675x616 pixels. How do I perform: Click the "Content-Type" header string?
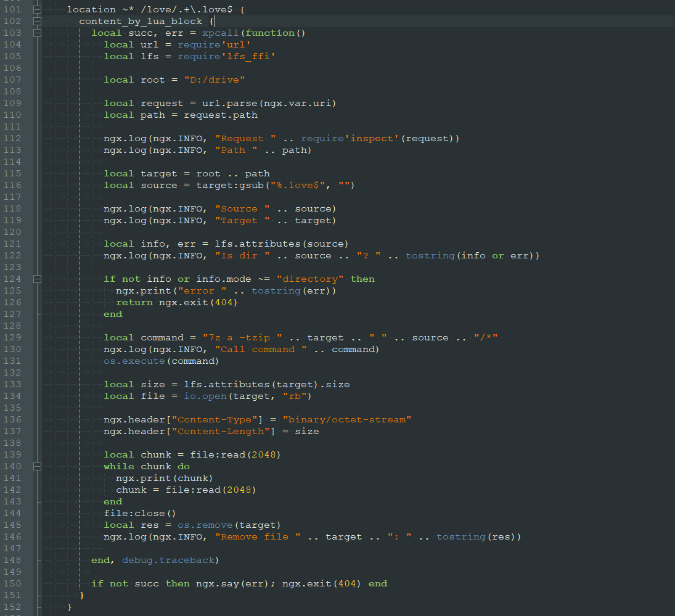[215, 420]
